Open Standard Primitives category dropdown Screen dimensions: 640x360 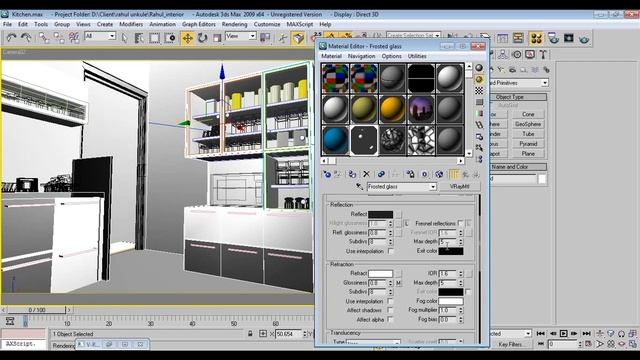click(518, 83)
